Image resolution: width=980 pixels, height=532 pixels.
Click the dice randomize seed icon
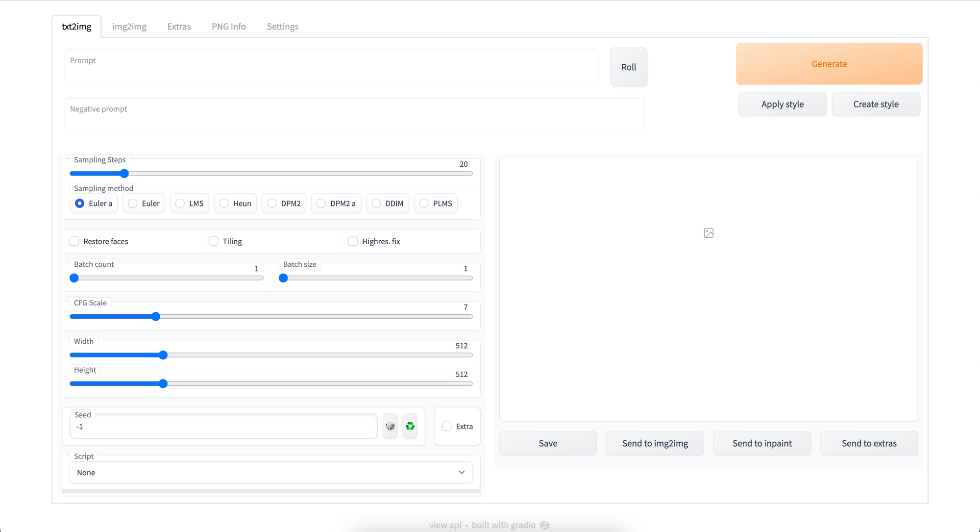point(391,427)
